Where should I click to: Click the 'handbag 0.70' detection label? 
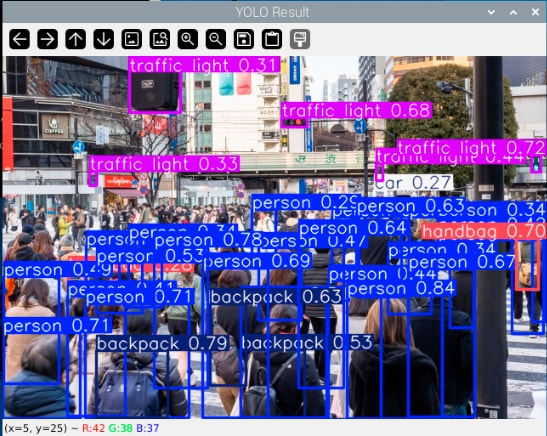click(x=483, y=231)
